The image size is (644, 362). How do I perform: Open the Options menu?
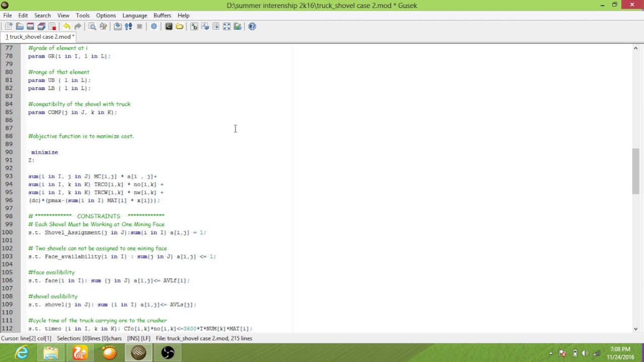[106, 16]
